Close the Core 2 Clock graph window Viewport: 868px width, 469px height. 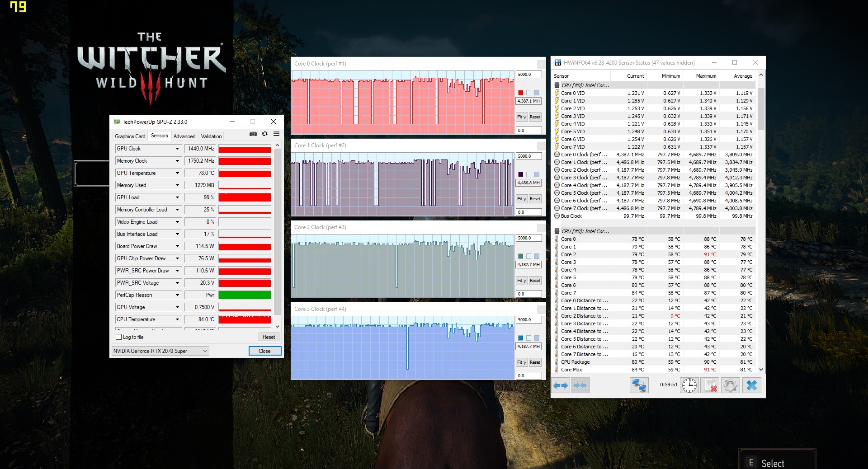click(x=541, y=228)
